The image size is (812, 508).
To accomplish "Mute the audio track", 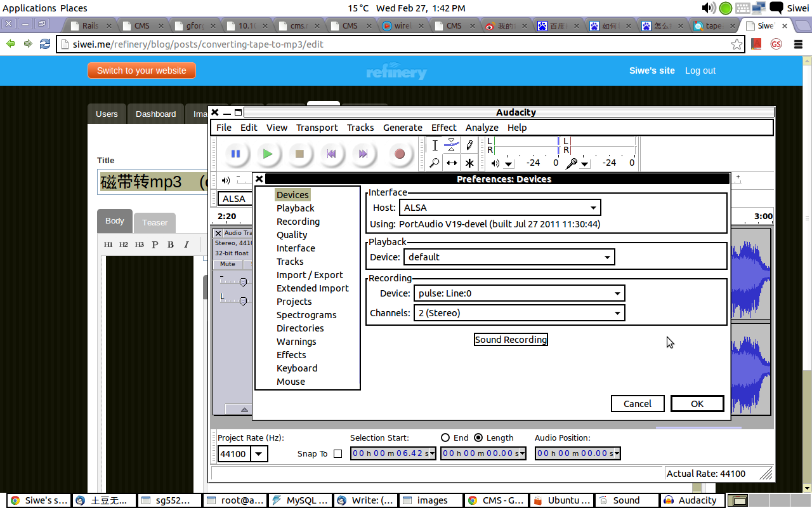I will pyautogui.click(x=227, y=264).
